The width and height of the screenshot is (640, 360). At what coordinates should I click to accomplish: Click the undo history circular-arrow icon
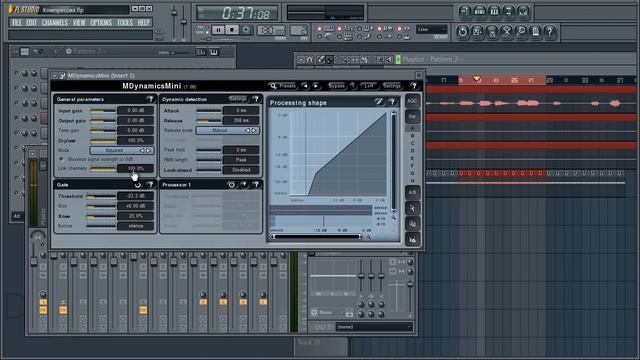pos(462,31)
